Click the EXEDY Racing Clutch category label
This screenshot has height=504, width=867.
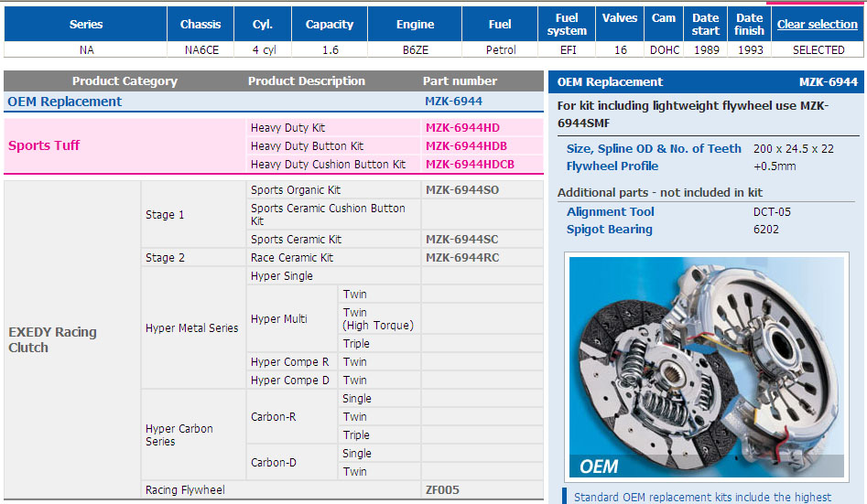tap(52, 339)
